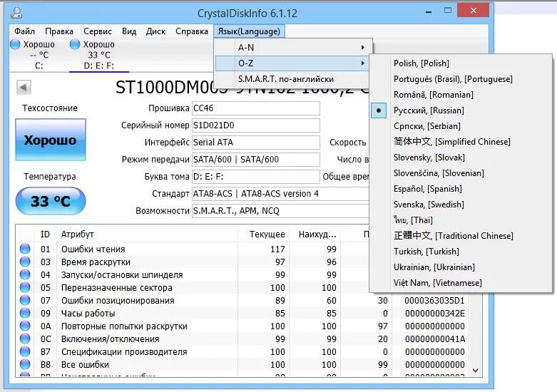Image resolution: width=557 pixels, height=392 pixels.
Task: Click the Спецификации производителя attribute row
Action: 242,351
